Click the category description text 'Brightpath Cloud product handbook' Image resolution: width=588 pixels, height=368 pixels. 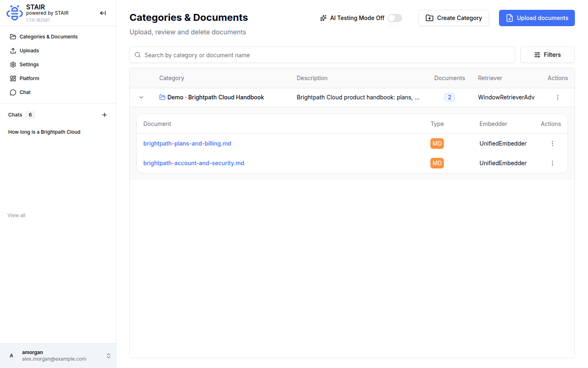pyautogui.click(x=358, y=97)
